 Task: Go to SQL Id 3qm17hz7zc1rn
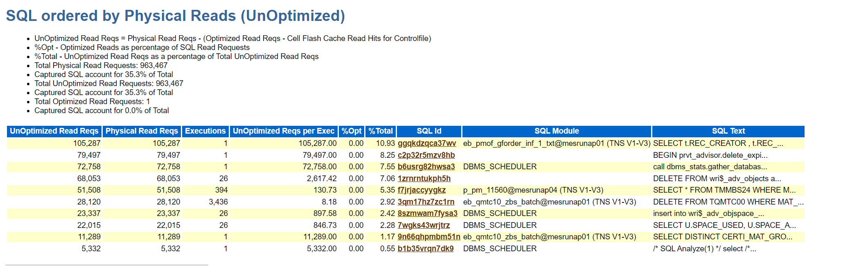point(426,202)
